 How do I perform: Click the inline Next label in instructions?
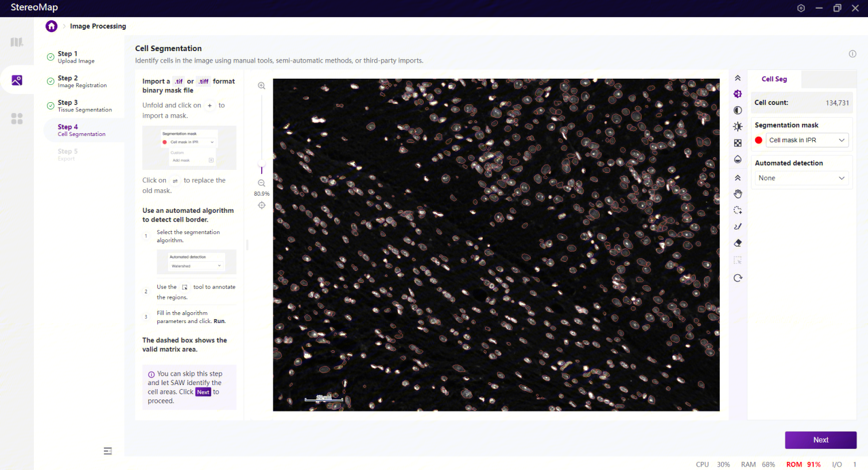pos(203,392)
